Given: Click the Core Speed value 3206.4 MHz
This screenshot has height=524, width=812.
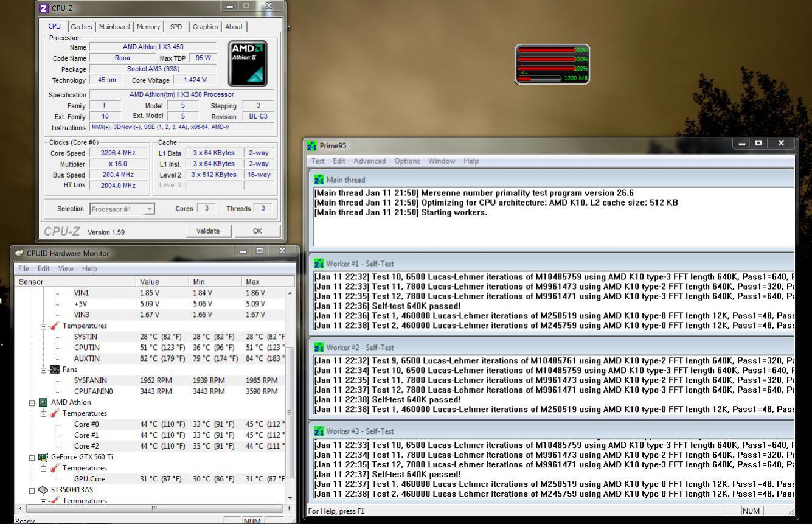Looking at the screenshot, I should (119, 153).
